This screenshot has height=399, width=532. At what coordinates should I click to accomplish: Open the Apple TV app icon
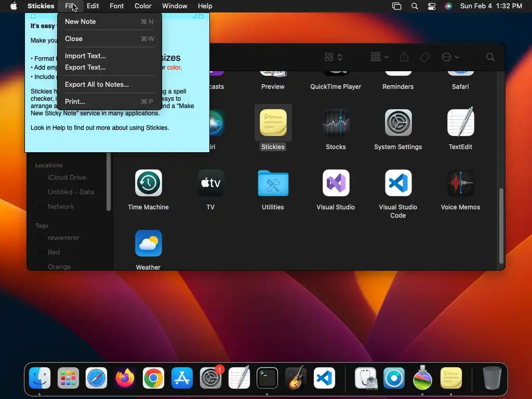click(210, 183)
